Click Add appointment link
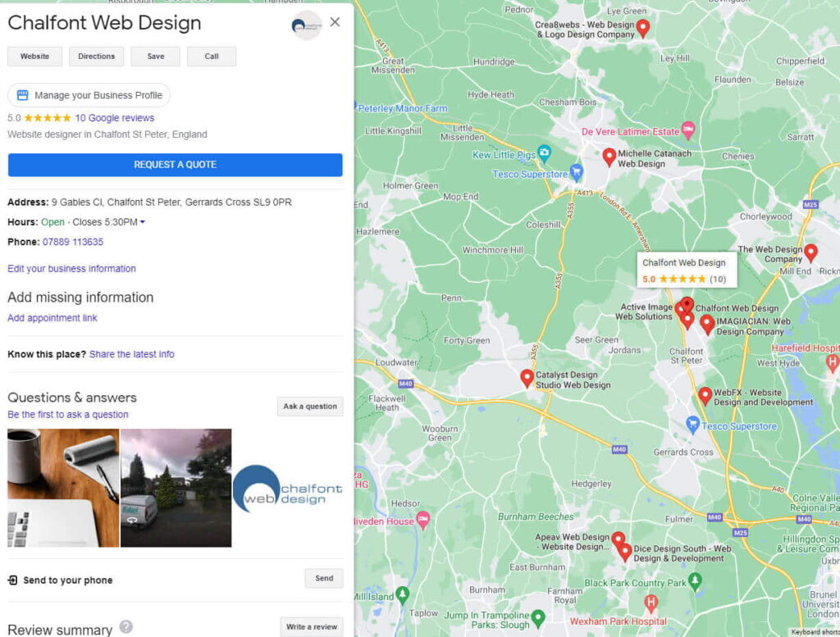Screen dimensions: 840x637 pyautogui.click(x=52, y=318)
